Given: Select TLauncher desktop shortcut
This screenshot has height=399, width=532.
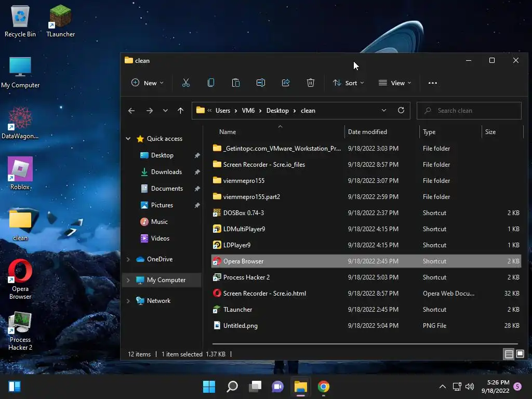Looking at the screenshot, I should (x=60, y=21).
